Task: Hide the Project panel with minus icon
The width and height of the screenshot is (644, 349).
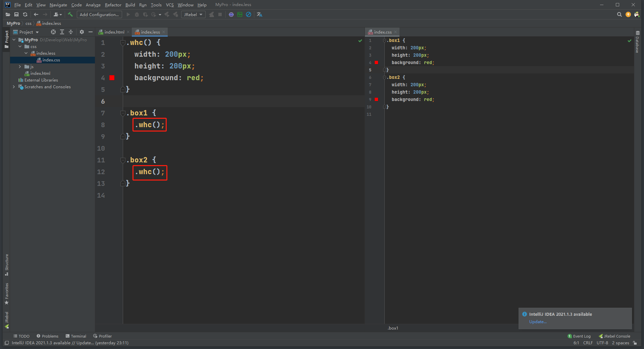Action: point(90,32)
